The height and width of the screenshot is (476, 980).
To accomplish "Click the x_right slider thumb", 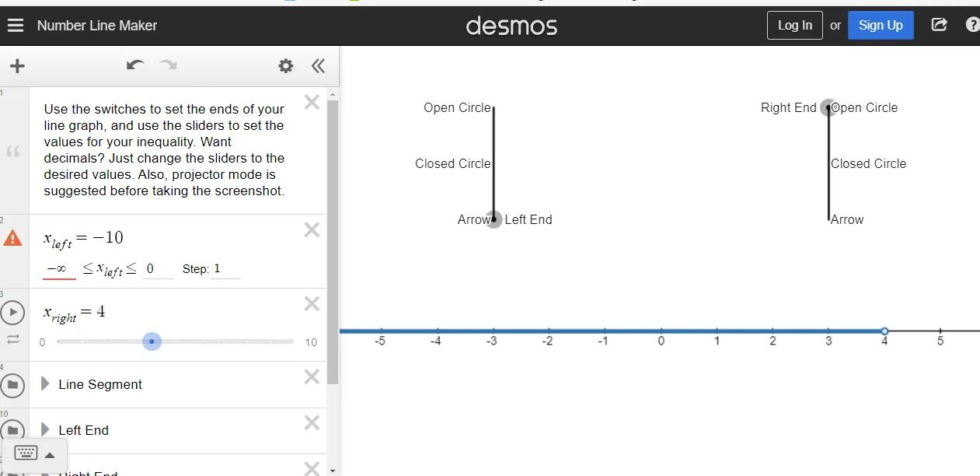I will point(152,341).
